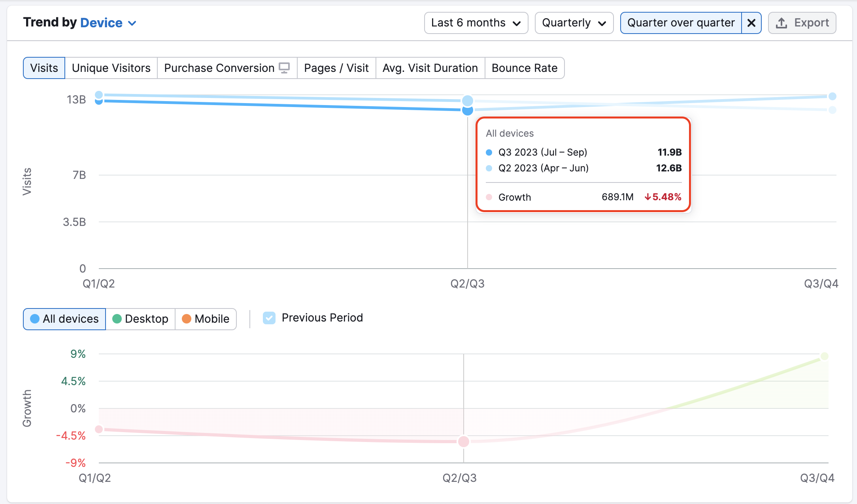Click the Q3/Q4 upper visits data point

[x=832, y=96]
